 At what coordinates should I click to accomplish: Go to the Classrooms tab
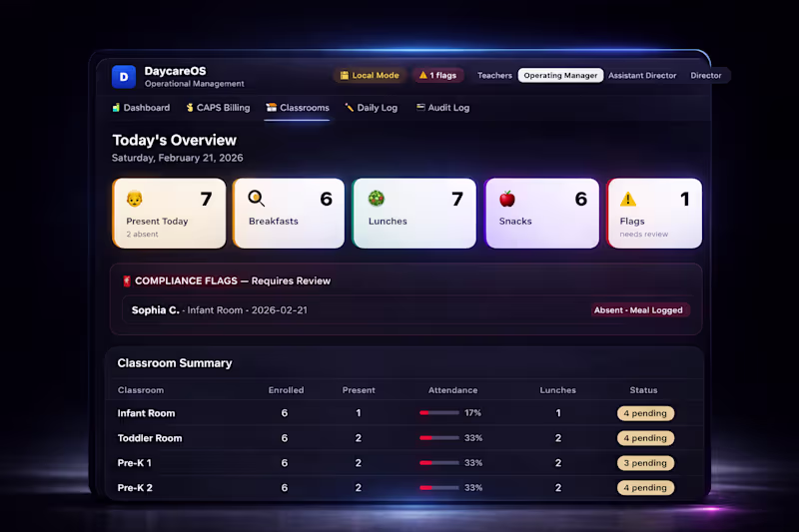(x=298, y=108)
